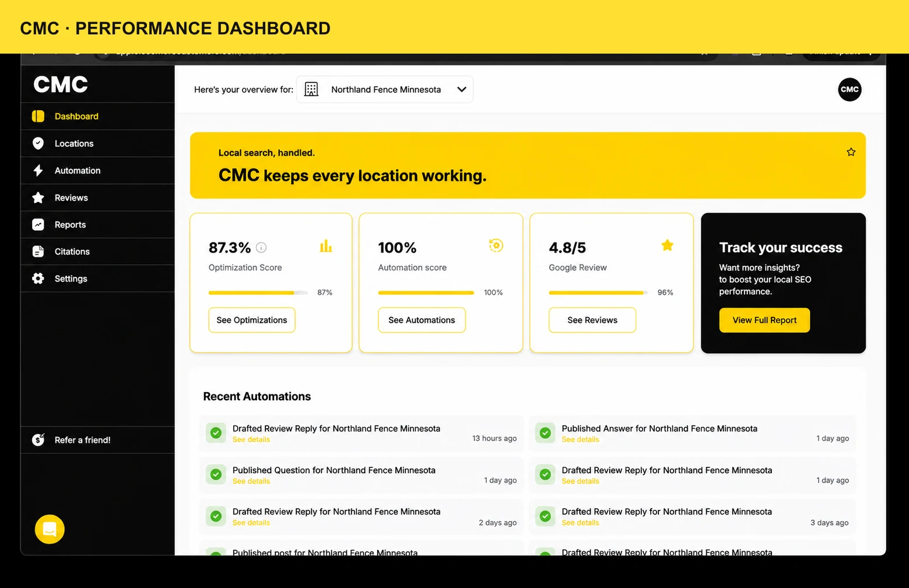Click the CMC logo in sidebar

(x=61, y=84)
